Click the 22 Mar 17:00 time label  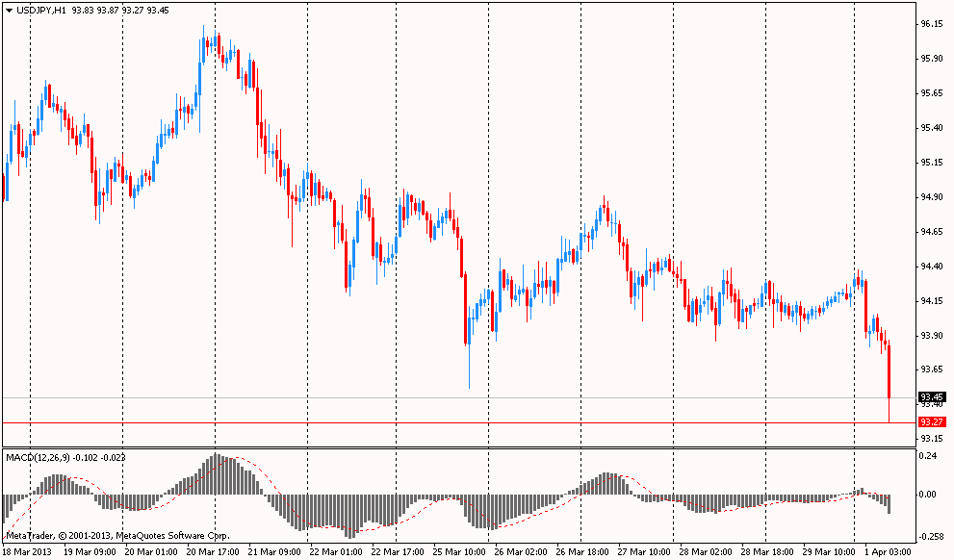pos(398,552)
